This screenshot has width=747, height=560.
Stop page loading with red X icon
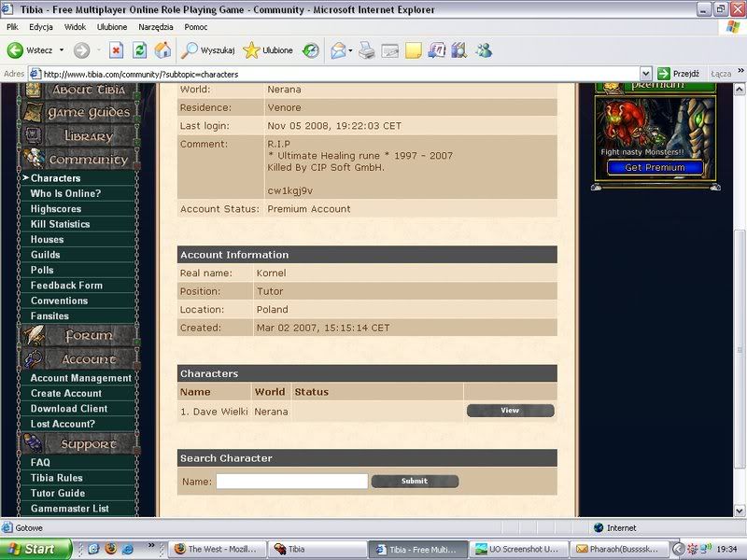[116, 50]
